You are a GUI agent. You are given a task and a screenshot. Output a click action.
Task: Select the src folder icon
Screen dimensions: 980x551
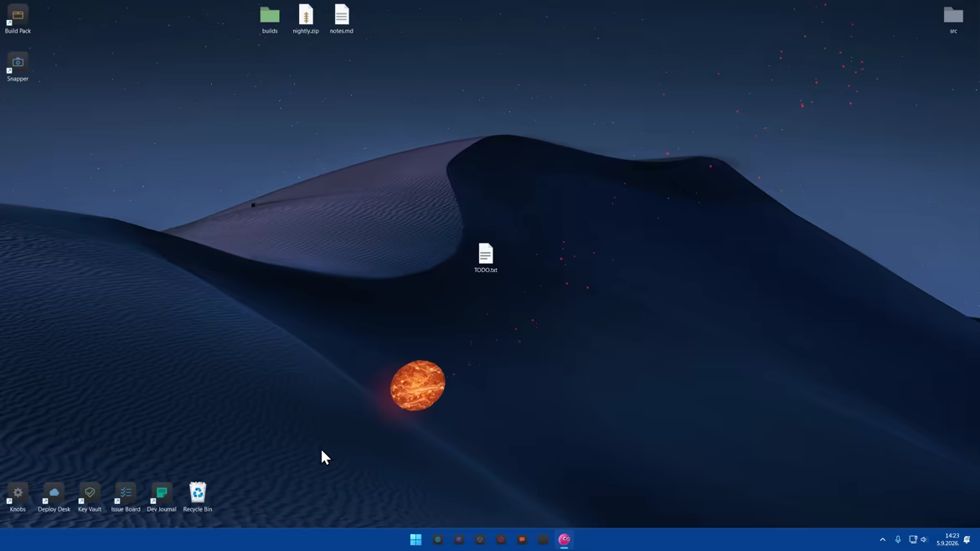point(953,18)
